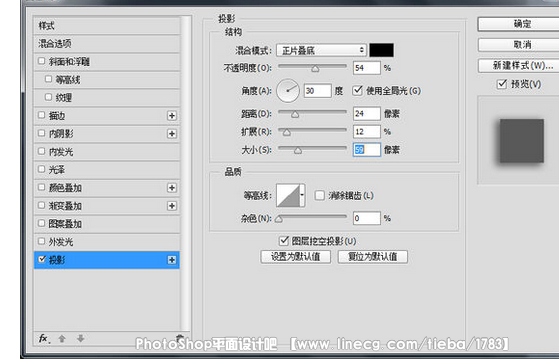This screenshot has width=559, height=361.
Task: Uncheck the 投影 effect checkbox
Action: click(42, 259)
